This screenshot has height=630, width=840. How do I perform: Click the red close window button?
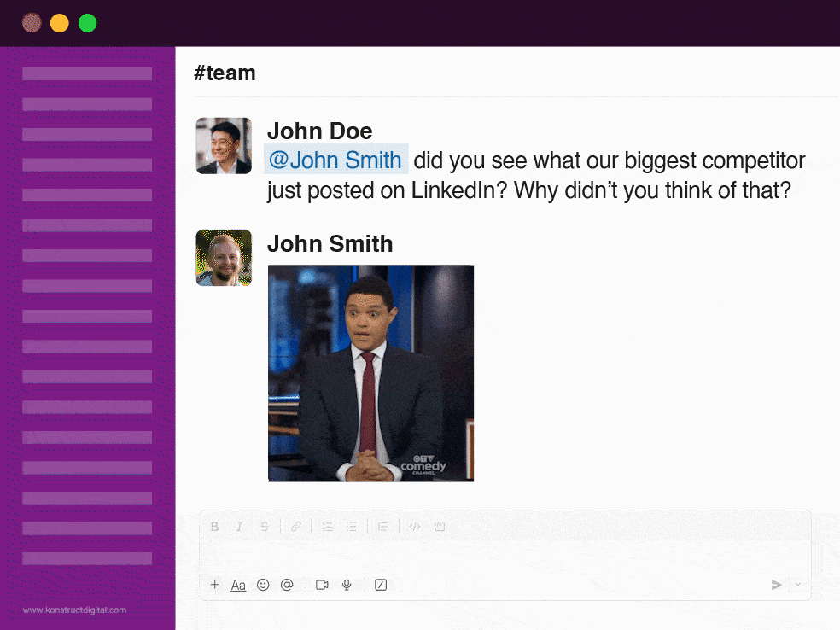click(32, 23)
